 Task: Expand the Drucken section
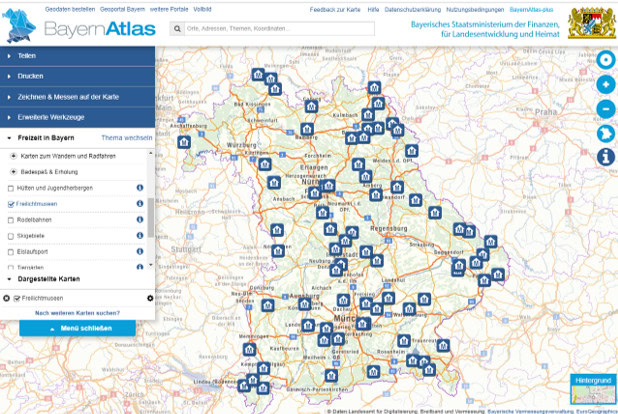point(77,76)
